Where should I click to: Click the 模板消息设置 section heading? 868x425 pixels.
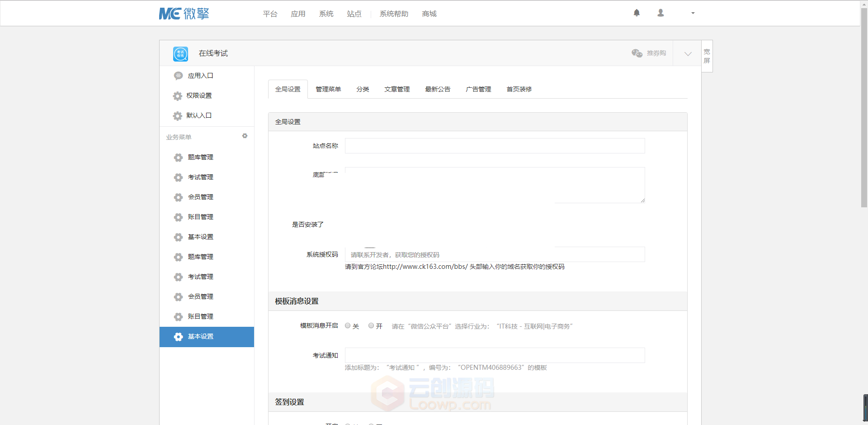coord(297,301)
